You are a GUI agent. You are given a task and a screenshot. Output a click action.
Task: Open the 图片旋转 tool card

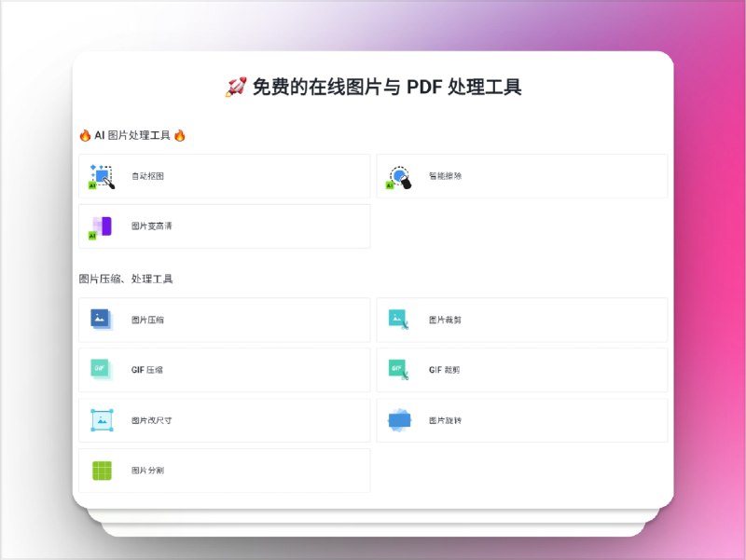(x=522, y=419)
